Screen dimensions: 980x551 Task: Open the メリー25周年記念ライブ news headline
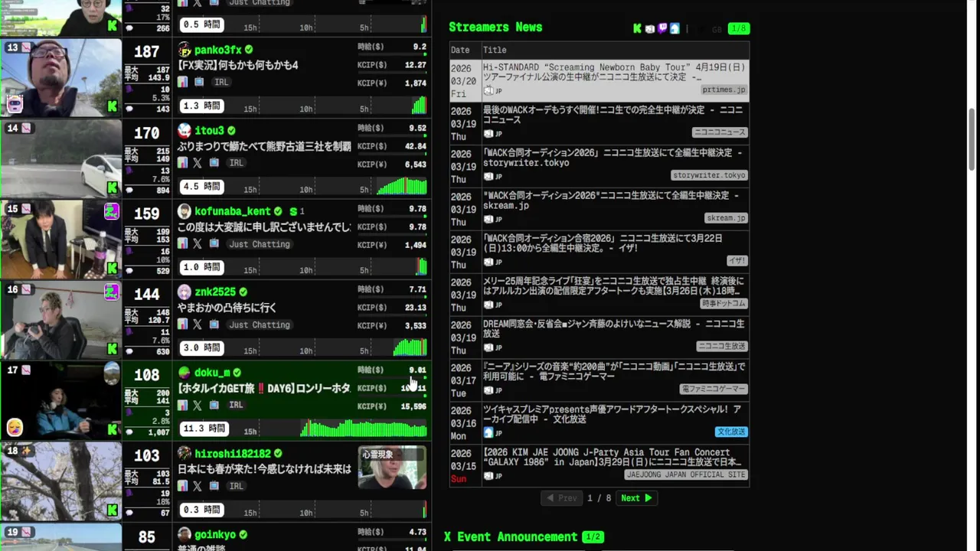click(x=612, y=286)
